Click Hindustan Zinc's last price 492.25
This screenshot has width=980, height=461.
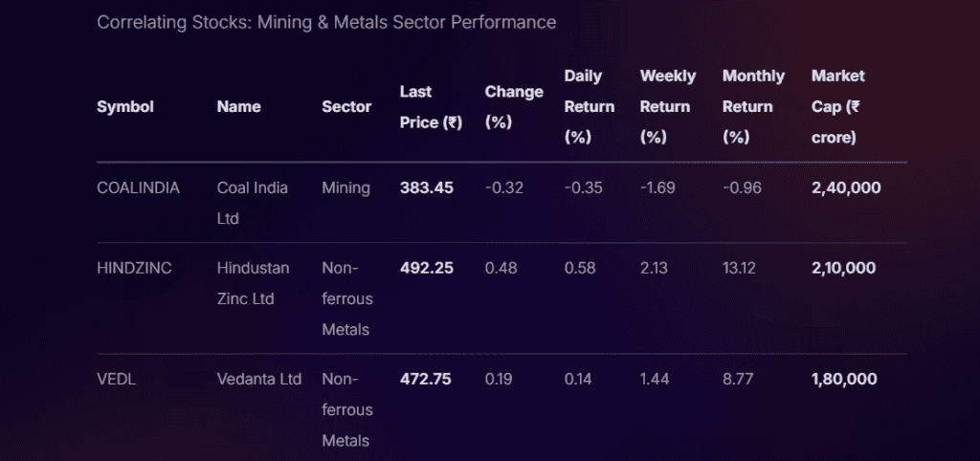(427, 268)
